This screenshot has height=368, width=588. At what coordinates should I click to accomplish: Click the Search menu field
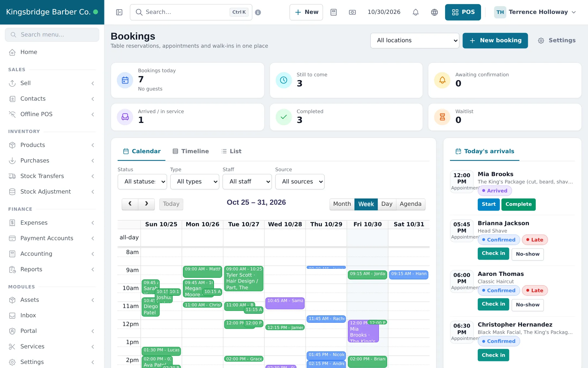[x=52, y=35]
